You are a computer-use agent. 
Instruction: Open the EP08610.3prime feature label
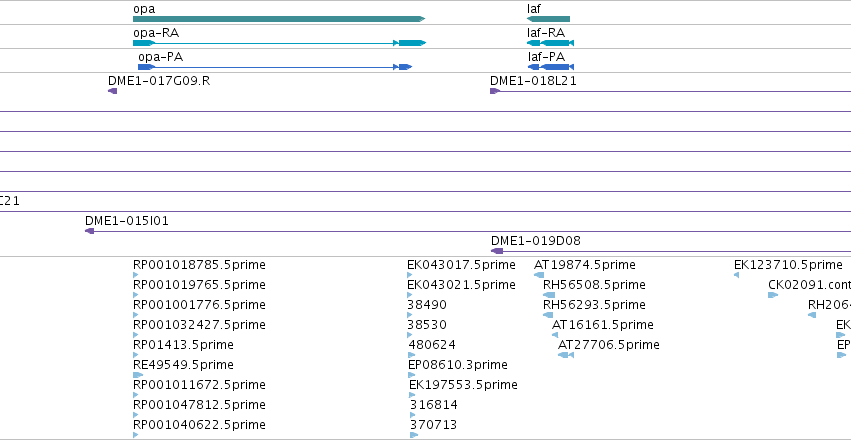tap(458, 365)
